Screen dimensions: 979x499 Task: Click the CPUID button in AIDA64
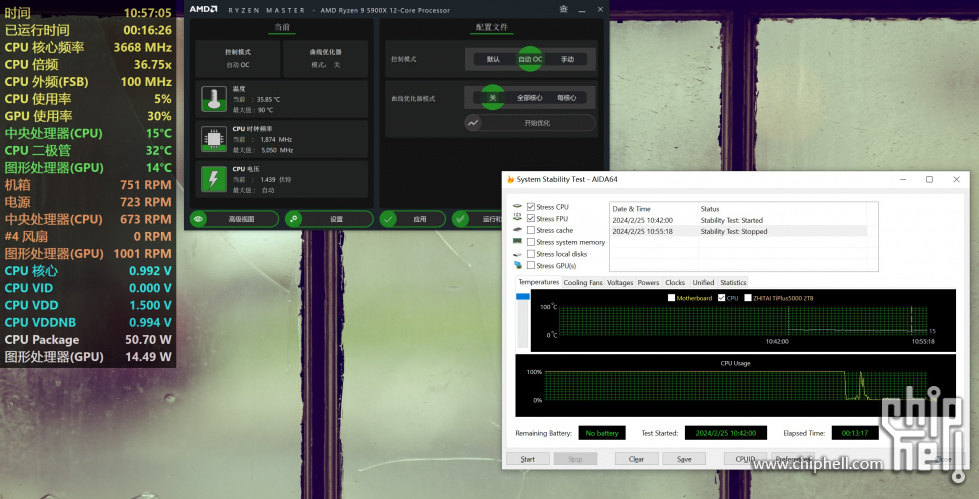click(x=745, y=459)
